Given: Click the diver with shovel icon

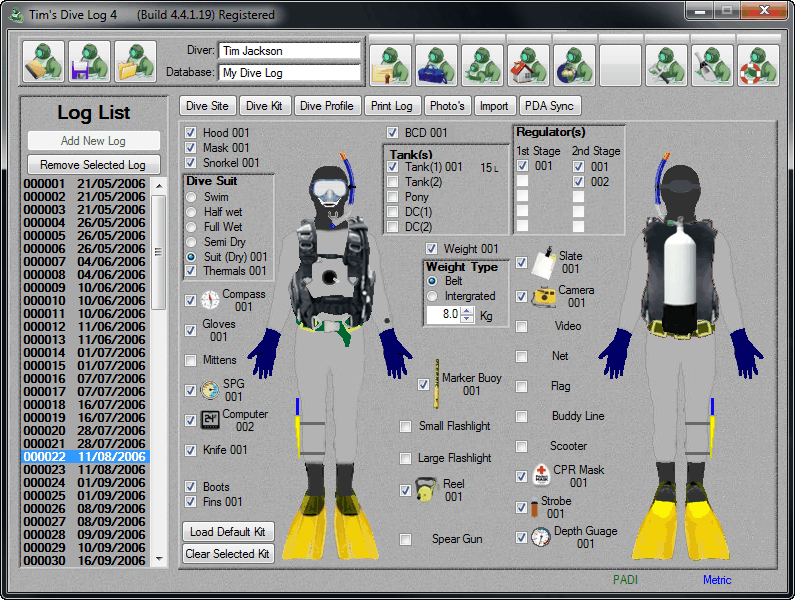Looking at the screenshot, I should click(712, 65).
